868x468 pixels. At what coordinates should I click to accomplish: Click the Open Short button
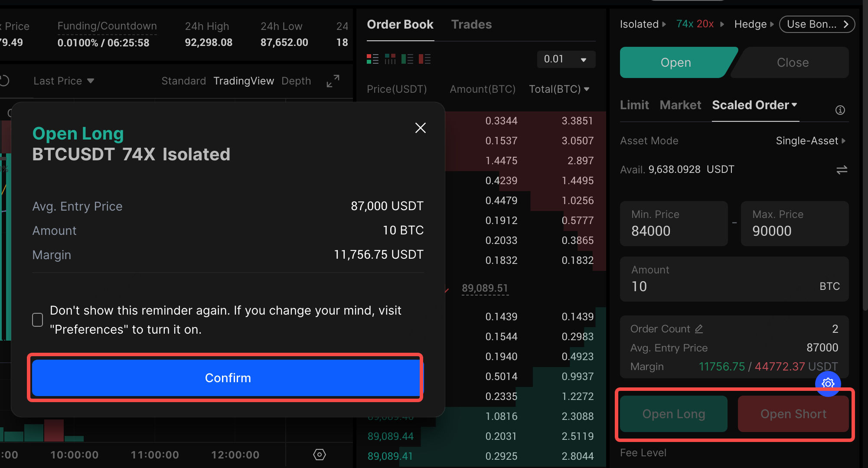[793, 414]
